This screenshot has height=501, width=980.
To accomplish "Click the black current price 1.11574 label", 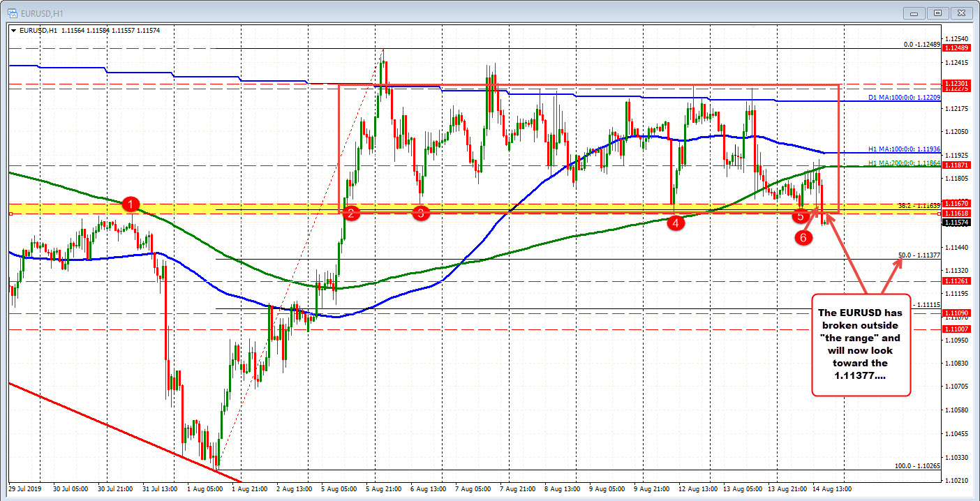I will [x=956, y=222].
